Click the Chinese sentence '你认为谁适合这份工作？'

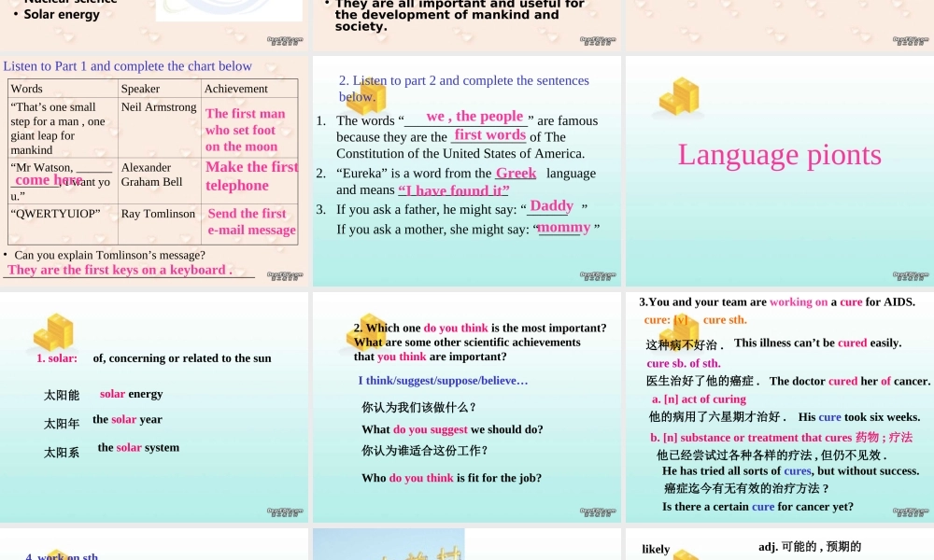point(425,451)
